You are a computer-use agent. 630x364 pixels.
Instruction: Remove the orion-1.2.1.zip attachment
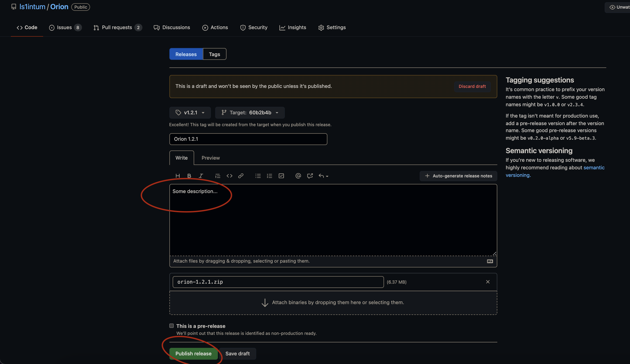click(488, 282)
